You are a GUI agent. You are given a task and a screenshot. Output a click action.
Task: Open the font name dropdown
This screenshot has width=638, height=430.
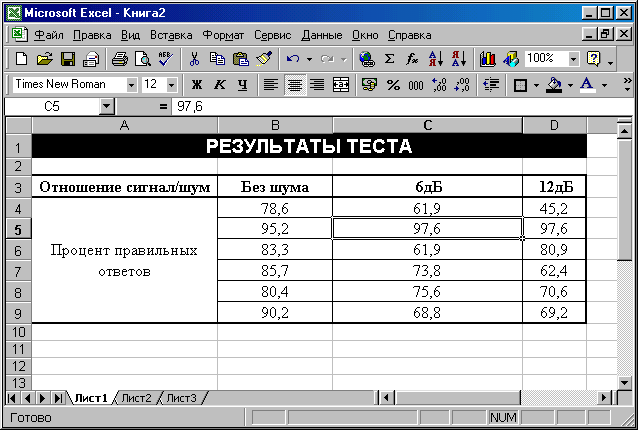coord(131,85)
